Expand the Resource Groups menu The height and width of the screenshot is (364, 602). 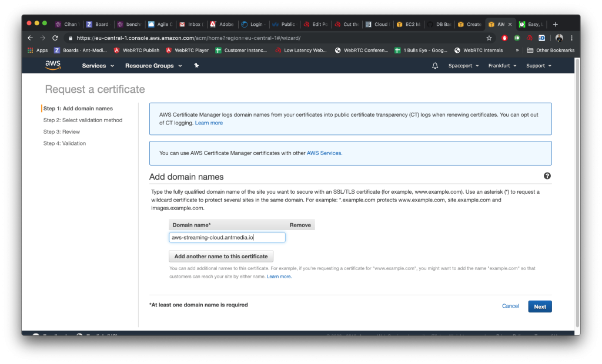(153, 66)
